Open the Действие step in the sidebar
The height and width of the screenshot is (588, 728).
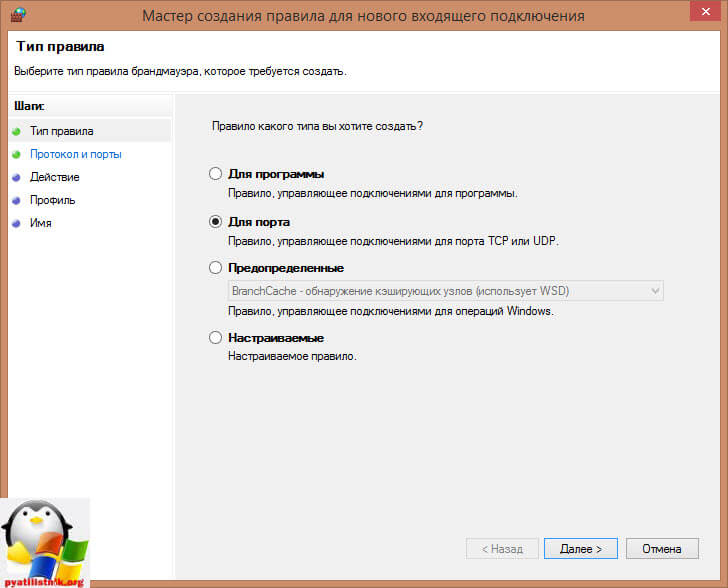coord(55,177)
